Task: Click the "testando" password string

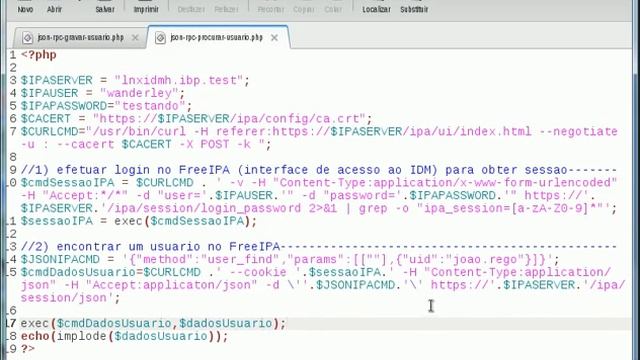Action: 150,106
